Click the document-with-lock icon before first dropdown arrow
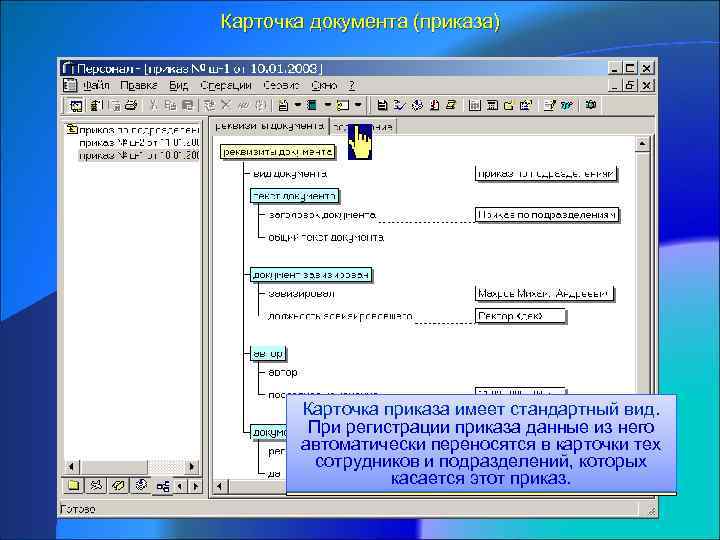The height and width of the screenshot is (540, 720). (284, 106)
